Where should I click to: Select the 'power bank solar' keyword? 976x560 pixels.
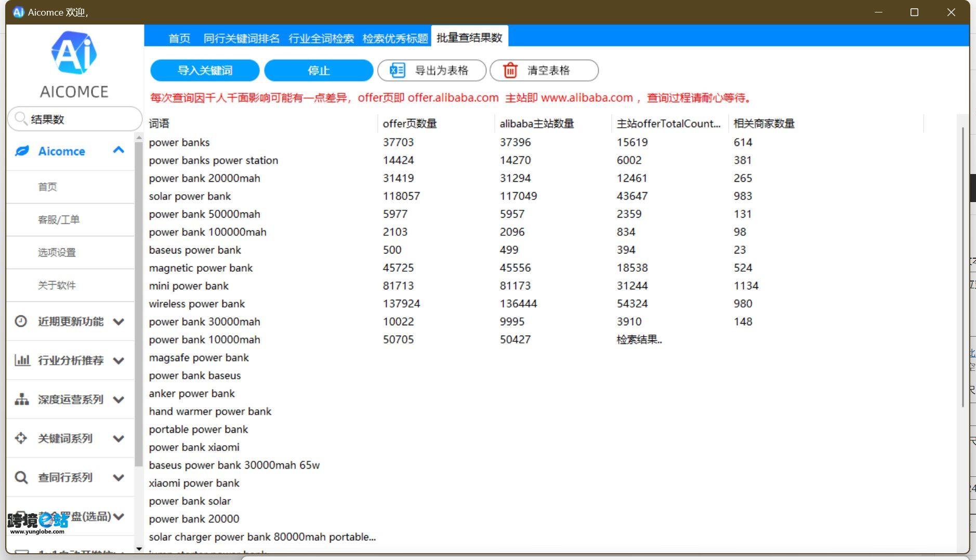tap(190, 501)
